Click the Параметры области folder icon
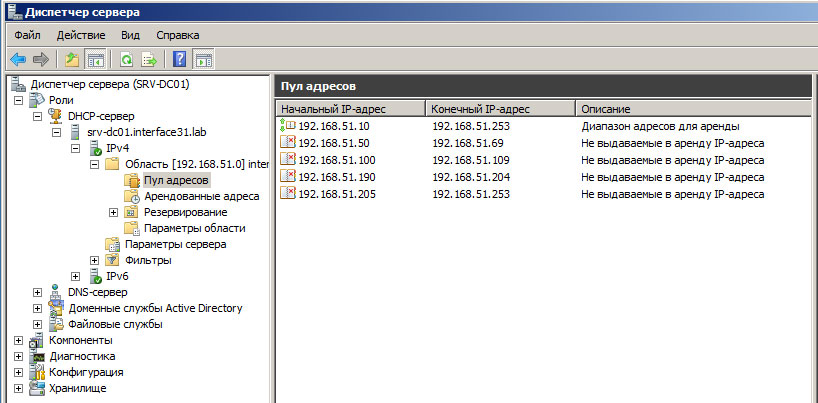 pos(131,229)
